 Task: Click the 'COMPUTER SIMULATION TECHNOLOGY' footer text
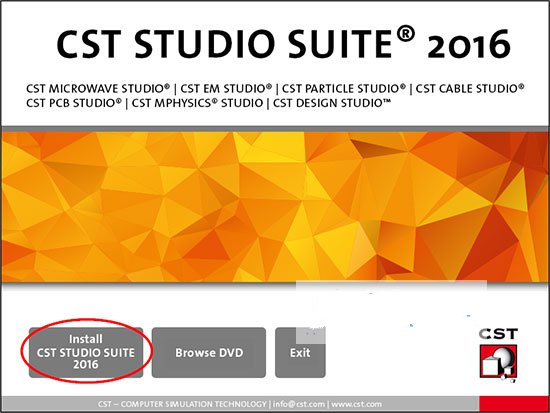[x=193, y=404]
